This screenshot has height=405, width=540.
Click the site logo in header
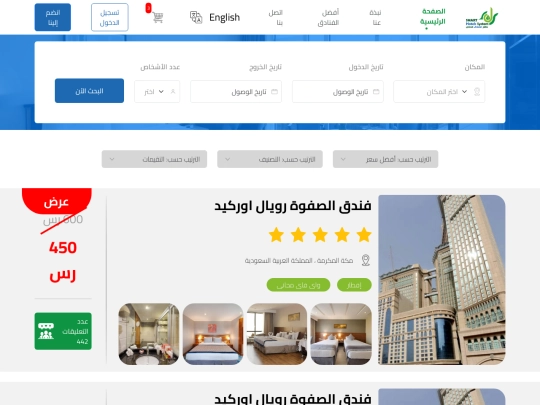(482, 18)
